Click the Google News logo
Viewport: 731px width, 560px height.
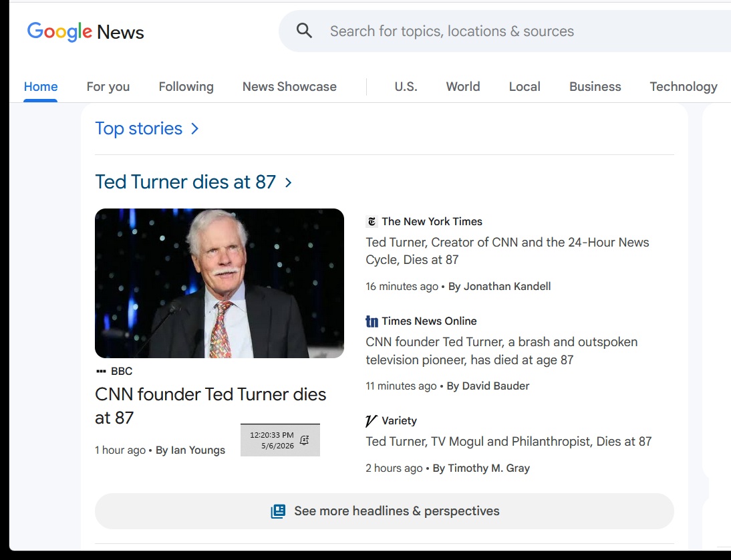pos(86,31)
